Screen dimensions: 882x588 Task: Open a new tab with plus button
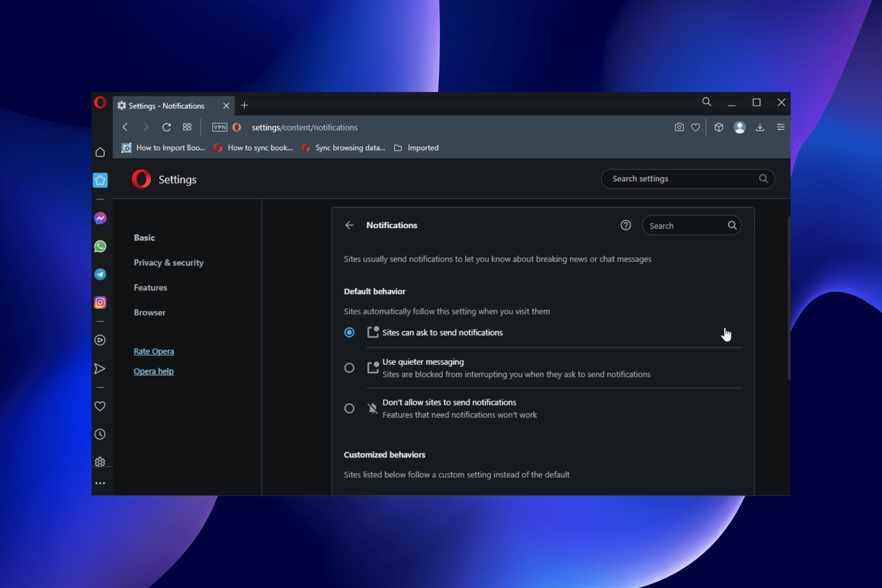coord(244,105)
